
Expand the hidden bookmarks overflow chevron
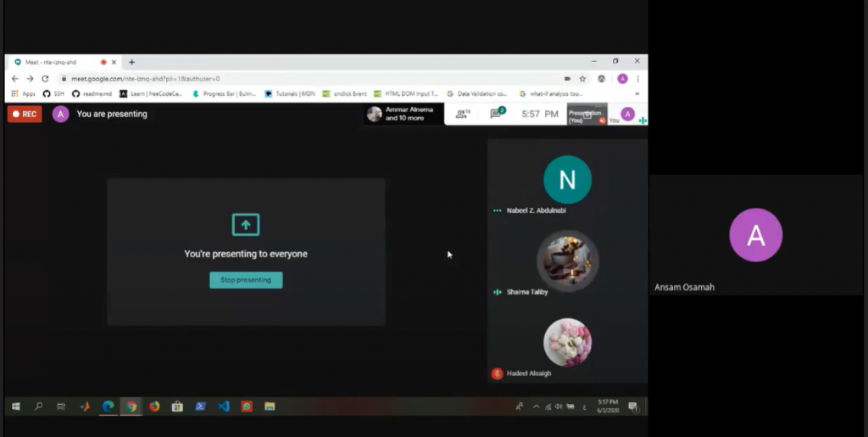637,94
